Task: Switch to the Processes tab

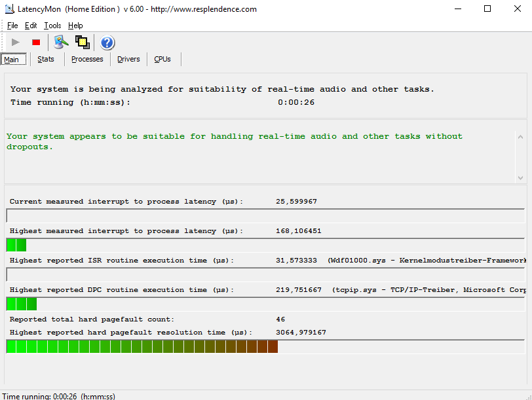Action: click(87, 59)
